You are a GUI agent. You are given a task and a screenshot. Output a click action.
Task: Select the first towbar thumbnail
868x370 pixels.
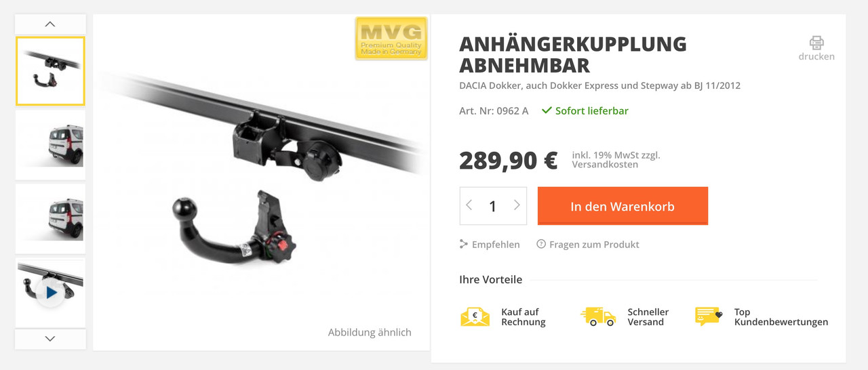(50, 71)
